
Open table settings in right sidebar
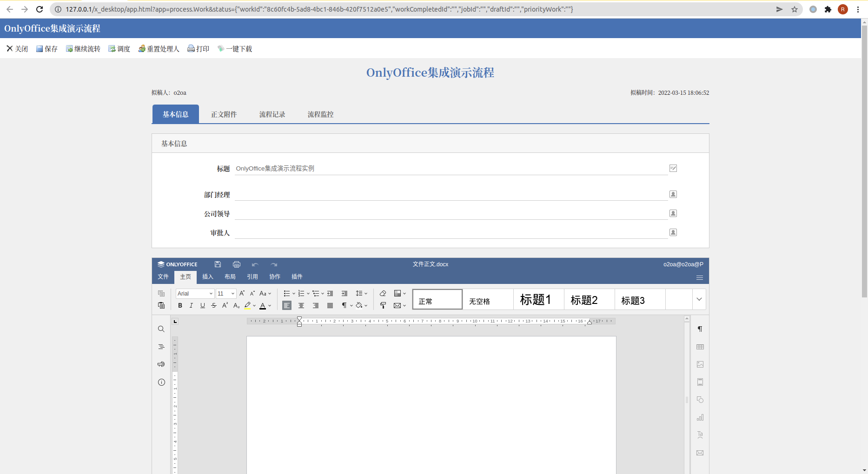click(700, 347)
